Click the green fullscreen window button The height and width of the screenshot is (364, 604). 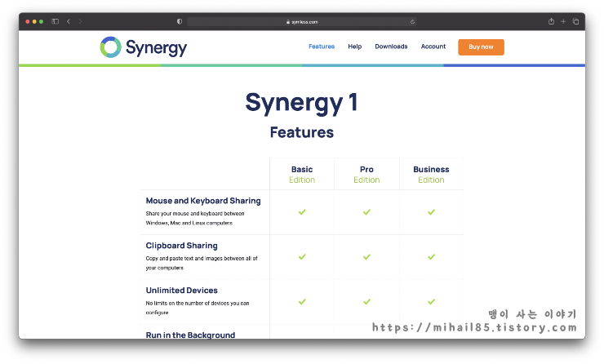pyautogui.click(x=41, y=21)
